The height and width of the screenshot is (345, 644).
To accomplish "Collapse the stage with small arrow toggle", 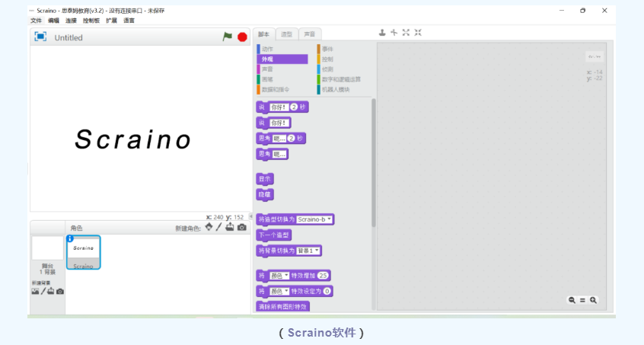I will [x=251, y=216].
